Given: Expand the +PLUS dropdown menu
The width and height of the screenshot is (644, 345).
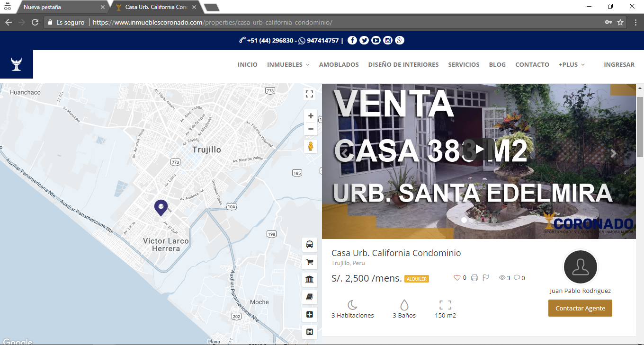Looking at the screenshot, I should tap(572, 64).
